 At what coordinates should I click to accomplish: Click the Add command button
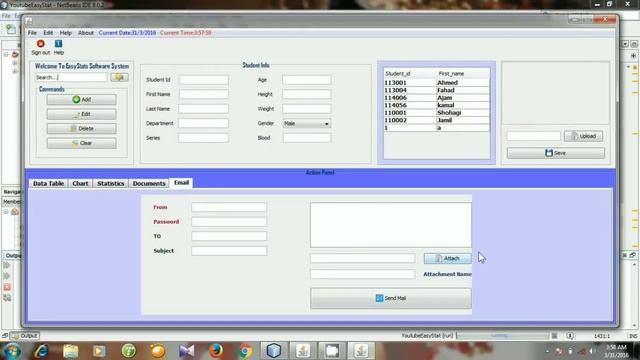[81, 100]
